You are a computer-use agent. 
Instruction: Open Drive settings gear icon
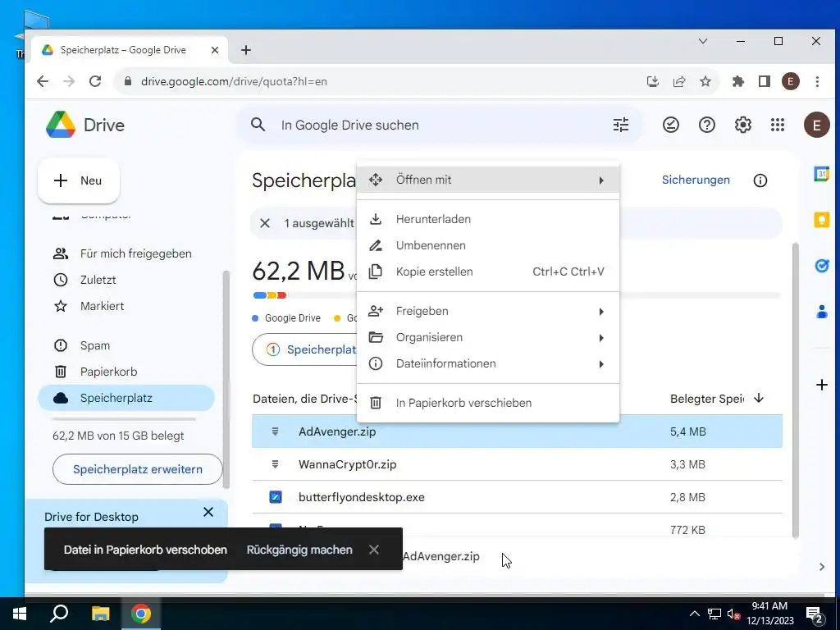[742, 125]
